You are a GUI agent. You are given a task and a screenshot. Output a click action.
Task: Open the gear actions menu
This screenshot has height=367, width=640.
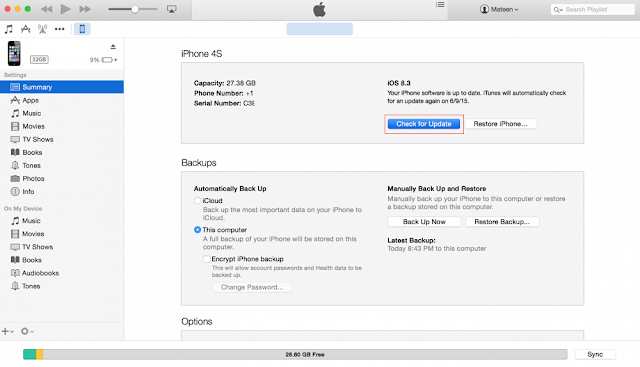pos(27,331)
